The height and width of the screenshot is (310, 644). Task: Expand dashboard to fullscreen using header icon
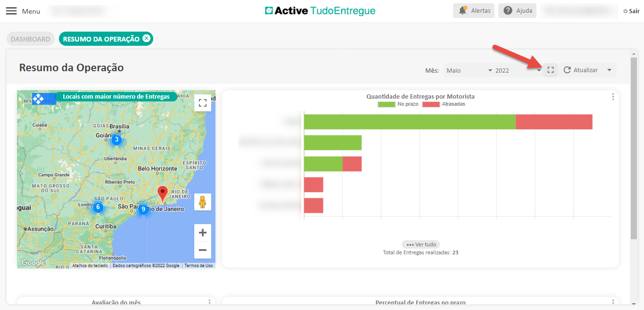click(x=550, y=70)
